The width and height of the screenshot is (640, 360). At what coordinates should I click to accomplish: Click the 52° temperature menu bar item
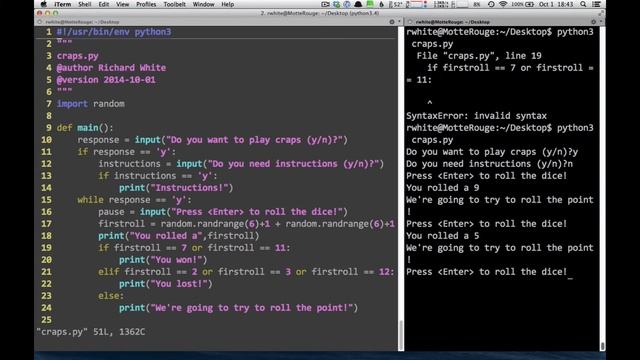point(396,4)
